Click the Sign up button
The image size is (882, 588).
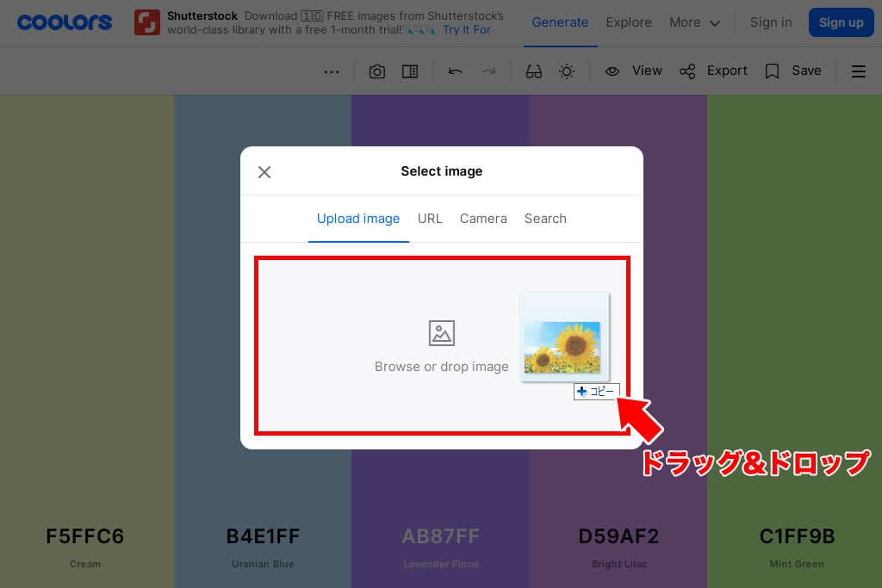coord(841,22)
